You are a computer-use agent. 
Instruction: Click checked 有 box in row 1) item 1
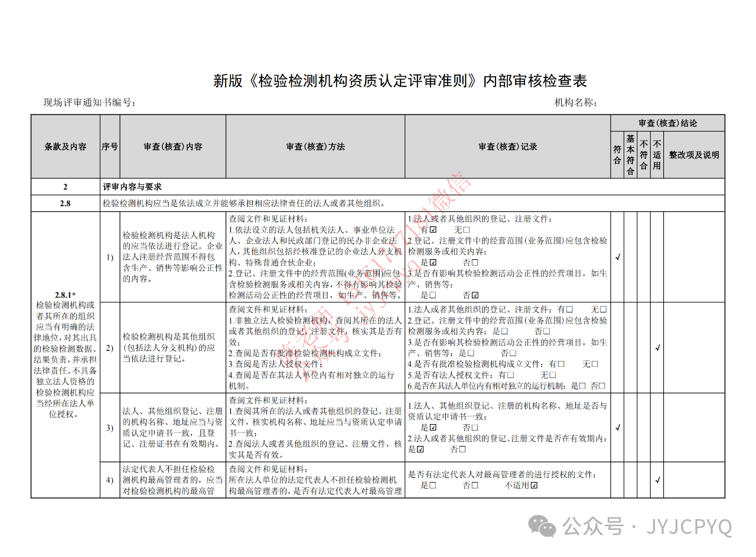tap(433, 230)
